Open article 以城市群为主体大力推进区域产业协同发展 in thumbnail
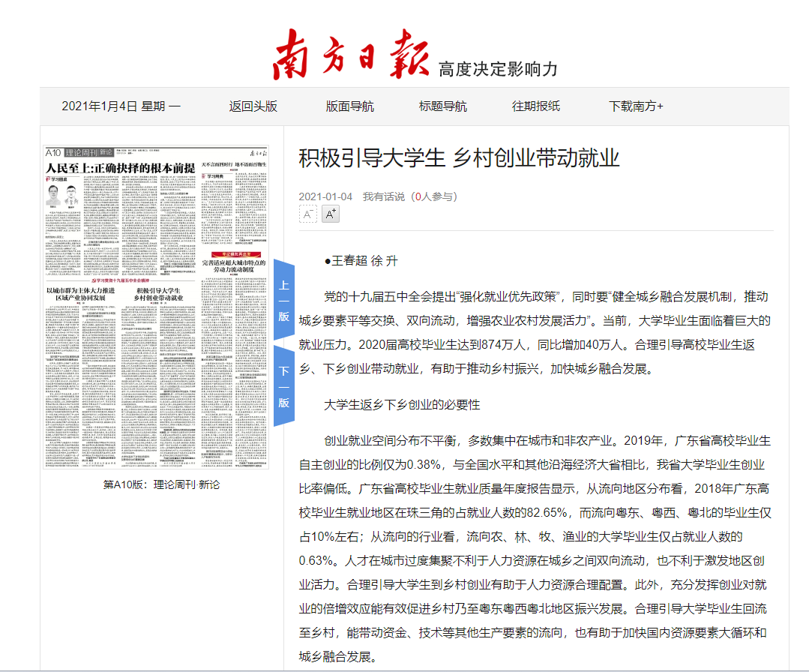The height and width of the screenshot is (672, 809). (x=81, y=293)
